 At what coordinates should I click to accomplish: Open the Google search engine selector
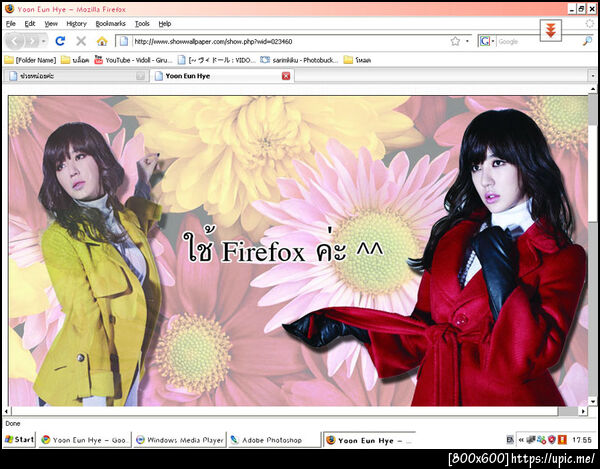[x=487, y=41]
